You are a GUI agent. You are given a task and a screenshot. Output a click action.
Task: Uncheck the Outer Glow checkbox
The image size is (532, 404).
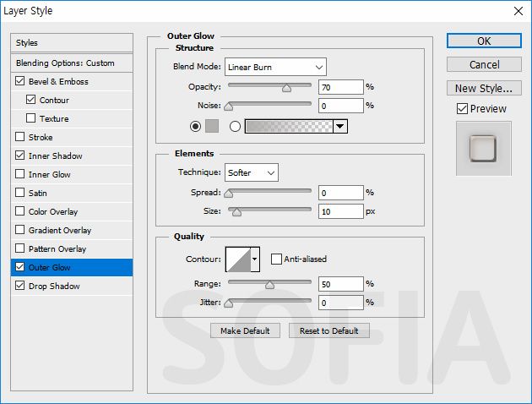point(20,267)
